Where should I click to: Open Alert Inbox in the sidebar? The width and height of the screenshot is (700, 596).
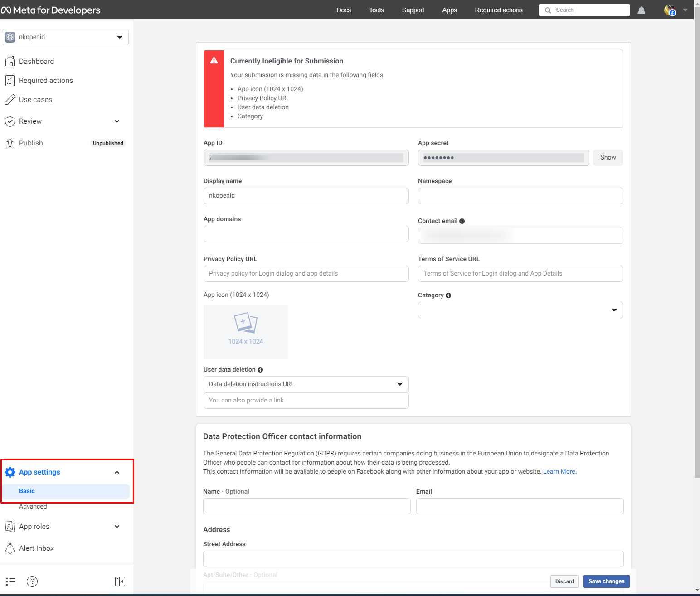point(36,548)
